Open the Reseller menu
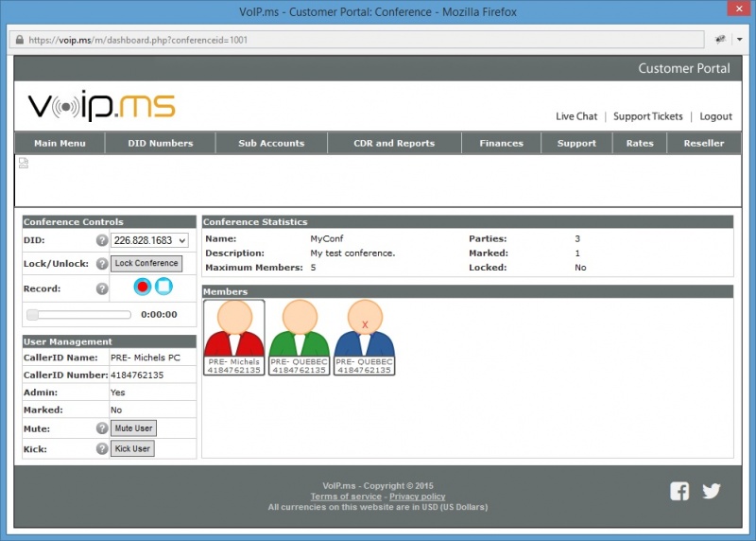The image size is (756, 541). click(x=704, y=144)
